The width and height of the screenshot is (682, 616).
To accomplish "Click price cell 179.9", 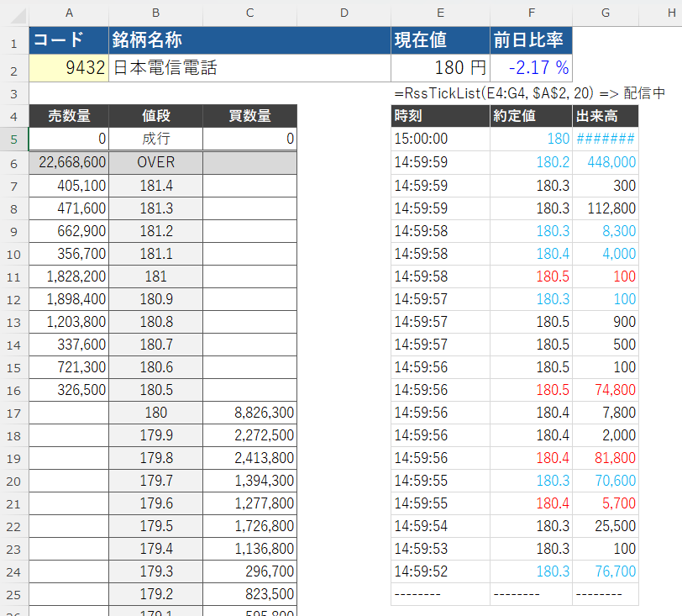I will click(155, 435).
